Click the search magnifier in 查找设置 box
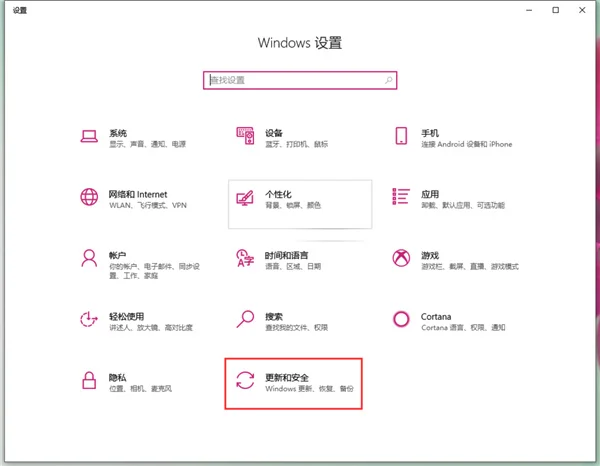 pos(388,80)
